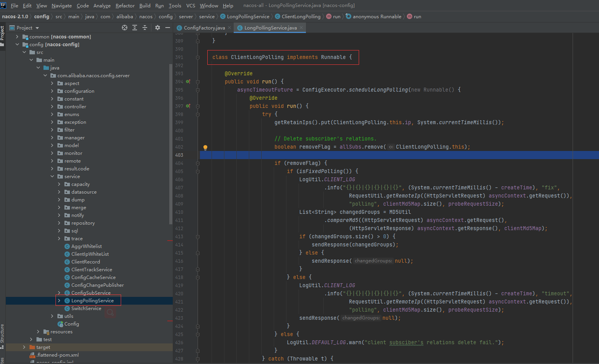Expand the resources folder

click(38, 332)
